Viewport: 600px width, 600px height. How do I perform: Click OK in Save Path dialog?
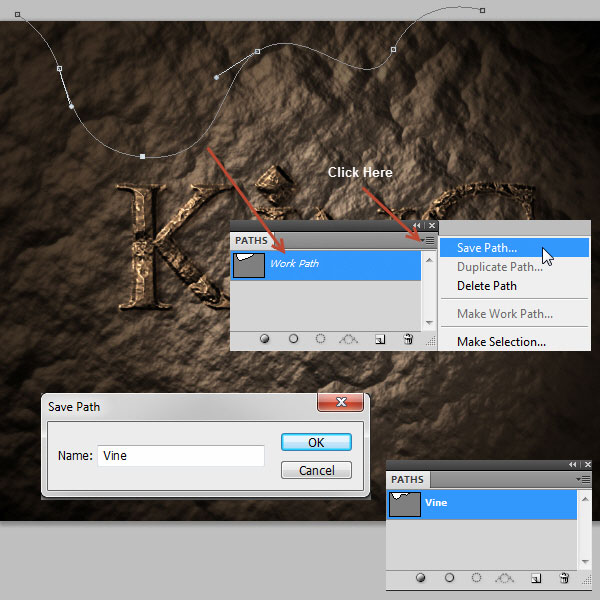click(x=316, y=442)
